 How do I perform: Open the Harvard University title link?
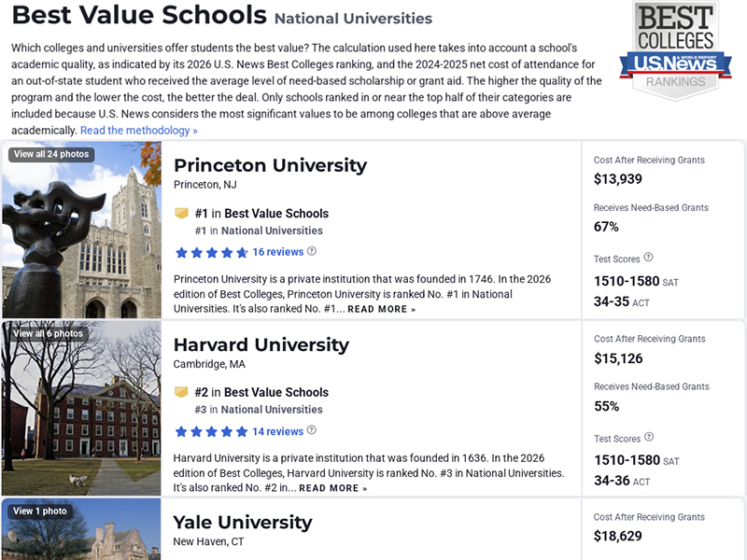click(x=261, y=344)
